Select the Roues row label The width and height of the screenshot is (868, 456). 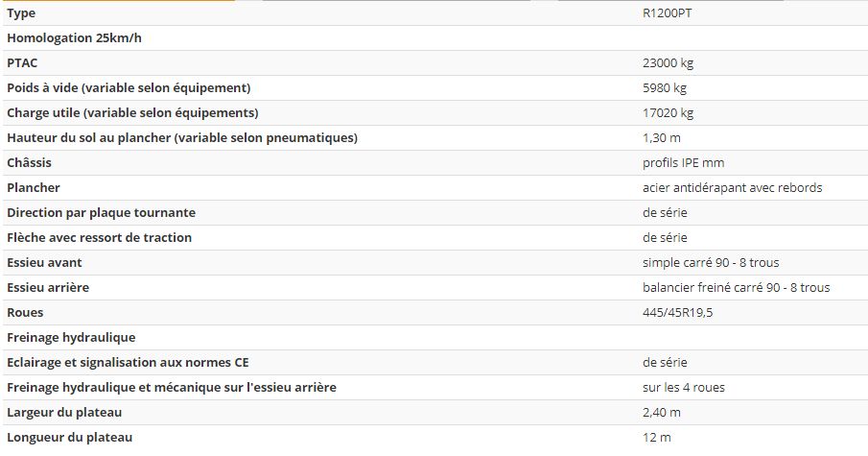[x=25, y=313]
